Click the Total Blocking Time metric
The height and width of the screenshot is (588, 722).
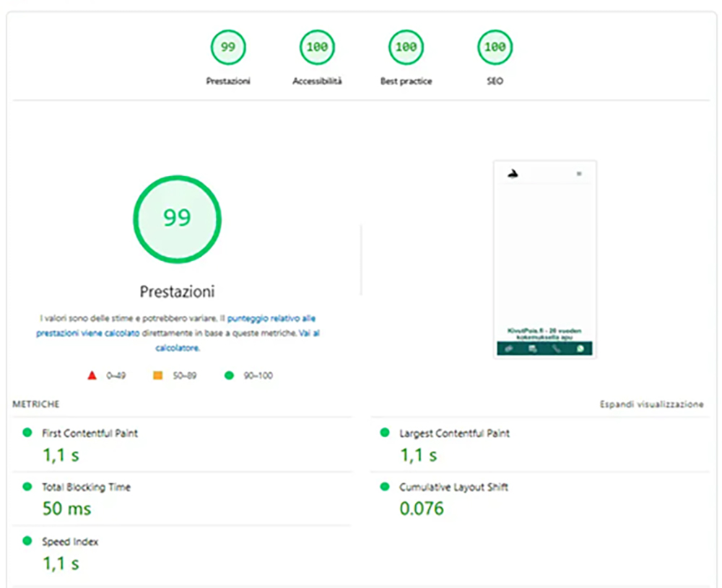click(x=86, y=488)
